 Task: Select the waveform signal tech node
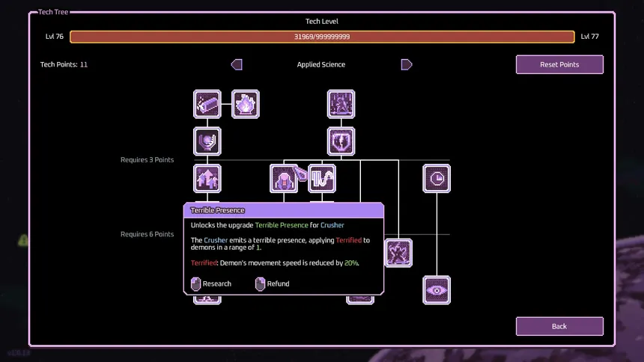tap(322, 179)
